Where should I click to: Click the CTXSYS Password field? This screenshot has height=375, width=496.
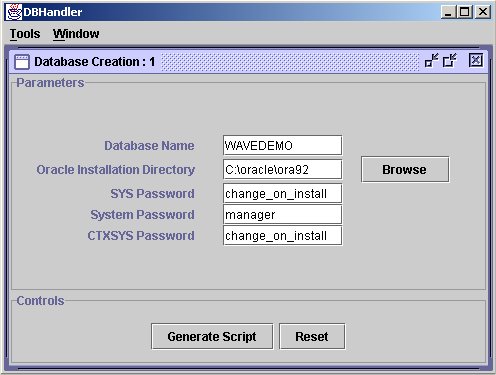point(282,235)
